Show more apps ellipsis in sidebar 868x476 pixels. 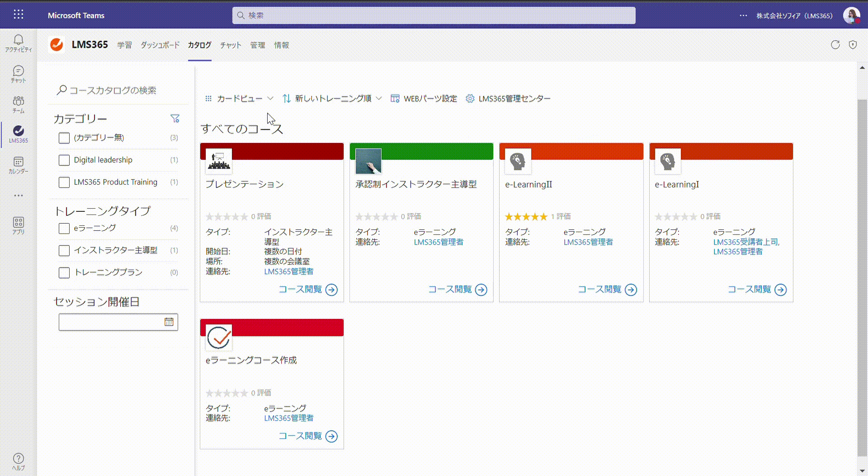point(19,196)
